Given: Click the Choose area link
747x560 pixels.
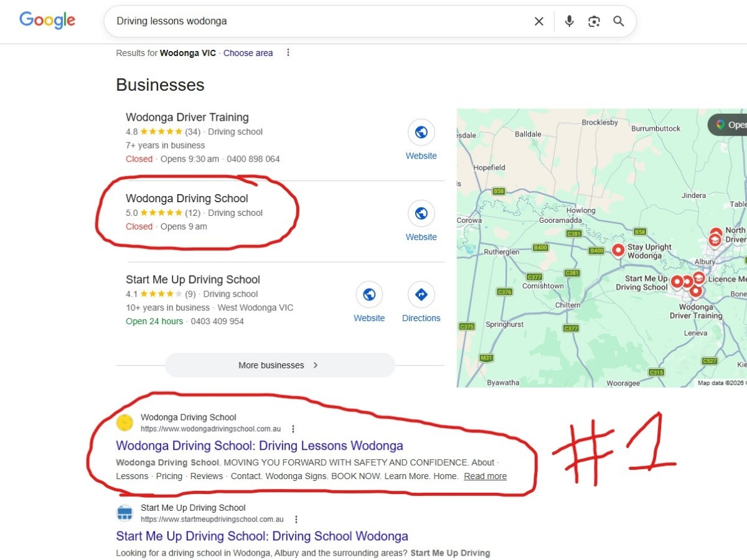Looking at the screenshot, I should point(248,53).
